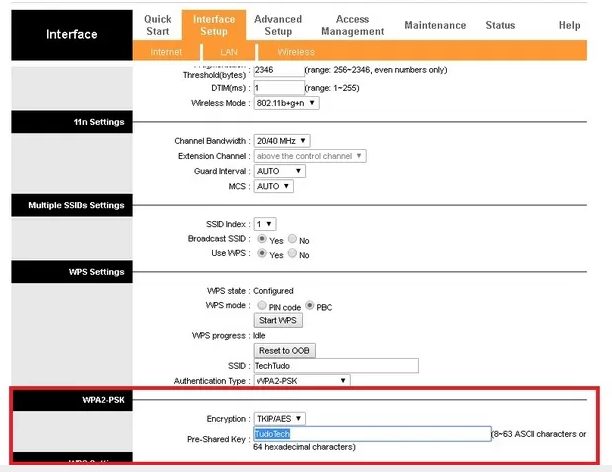Click the 'range: 256~2346, even numbers only' hint
Viewport: 612px width, 472px height.
[x=376, y=70]
